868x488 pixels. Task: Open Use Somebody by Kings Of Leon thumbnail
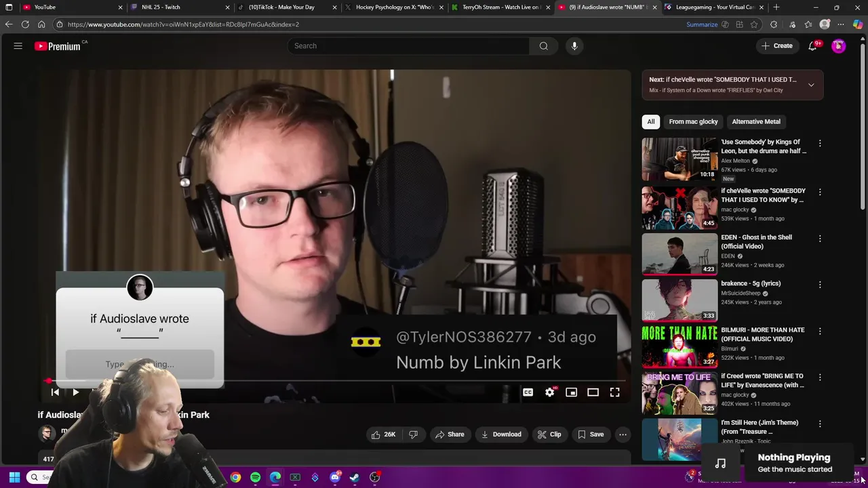[679, 159]
